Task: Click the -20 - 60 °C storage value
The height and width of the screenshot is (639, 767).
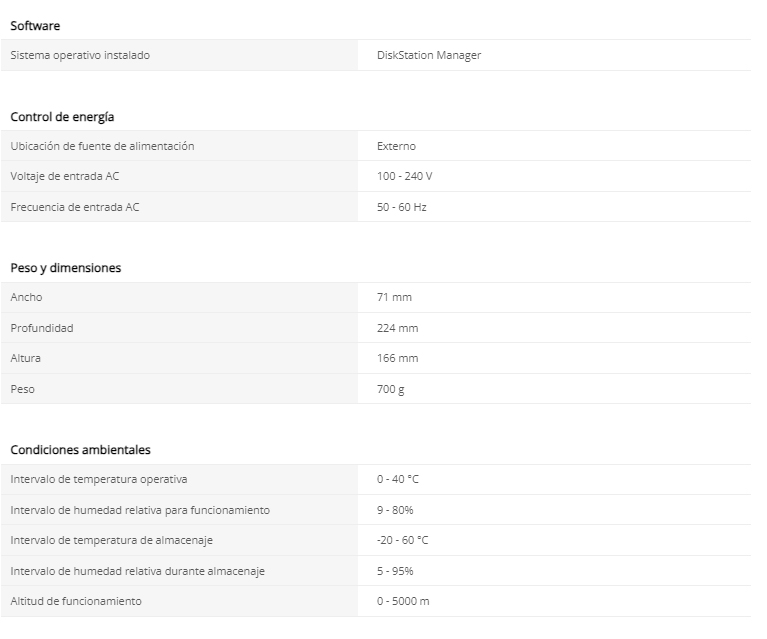Action: point(403,540)
